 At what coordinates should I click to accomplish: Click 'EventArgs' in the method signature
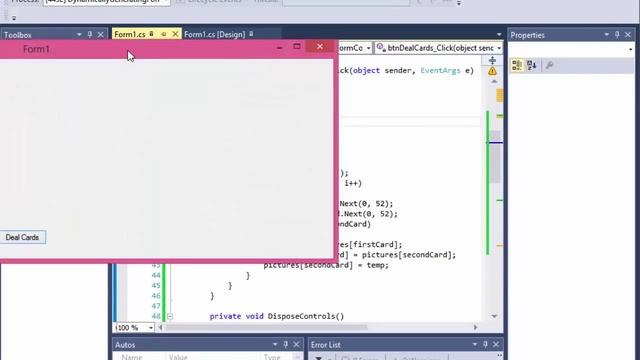[440, 71]
